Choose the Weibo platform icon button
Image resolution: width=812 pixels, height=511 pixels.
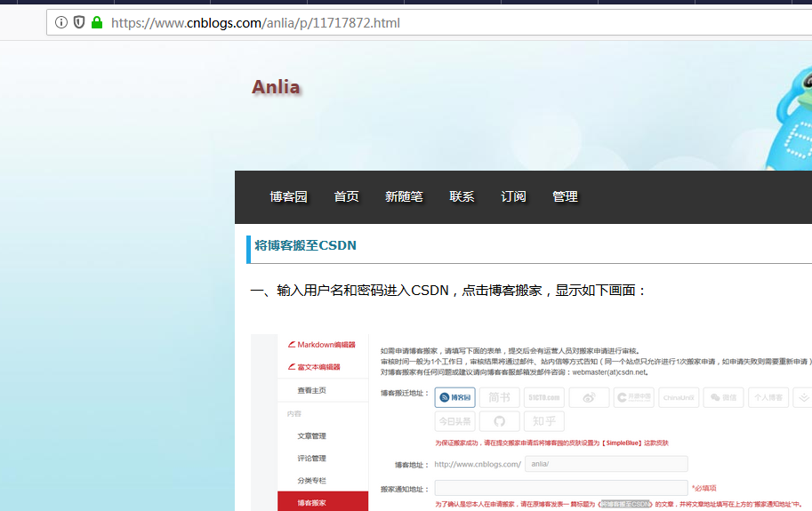coord(590,397)
